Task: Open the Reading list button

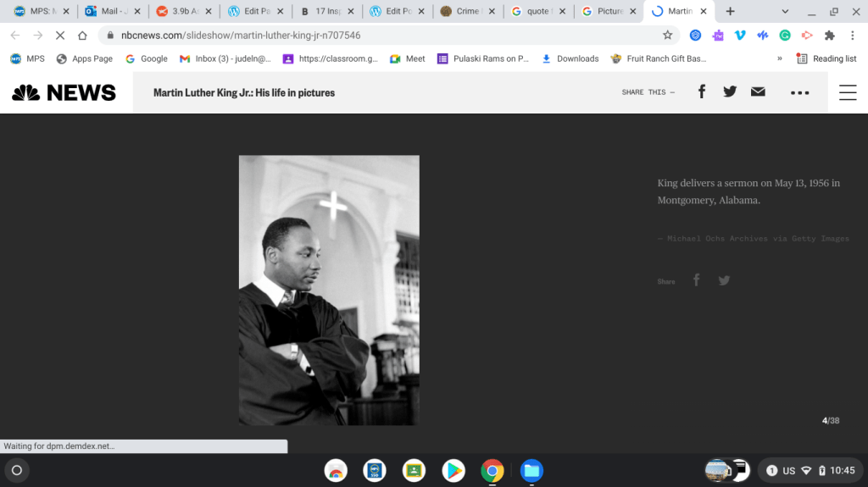Action: click(826, 58)
